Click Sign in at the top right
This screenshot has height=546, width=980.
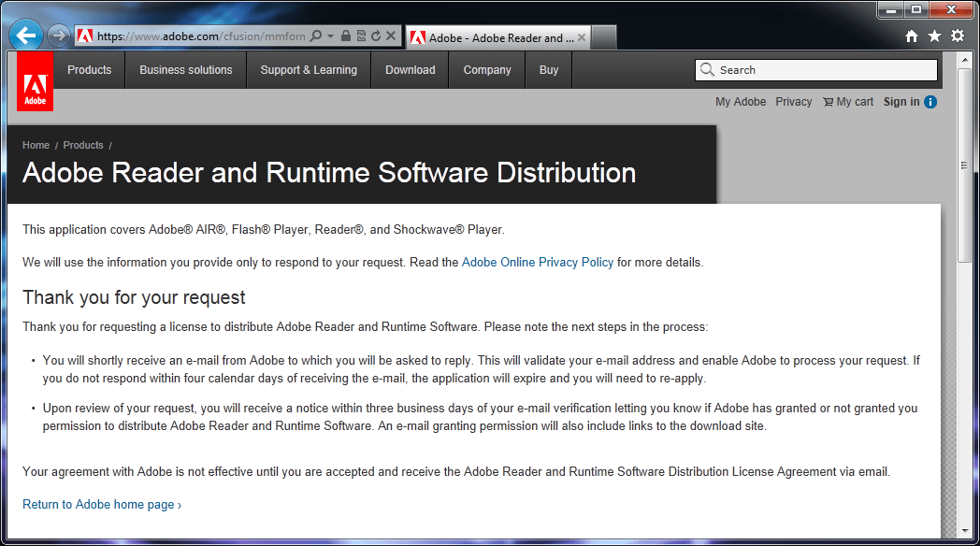coord(899,101)
